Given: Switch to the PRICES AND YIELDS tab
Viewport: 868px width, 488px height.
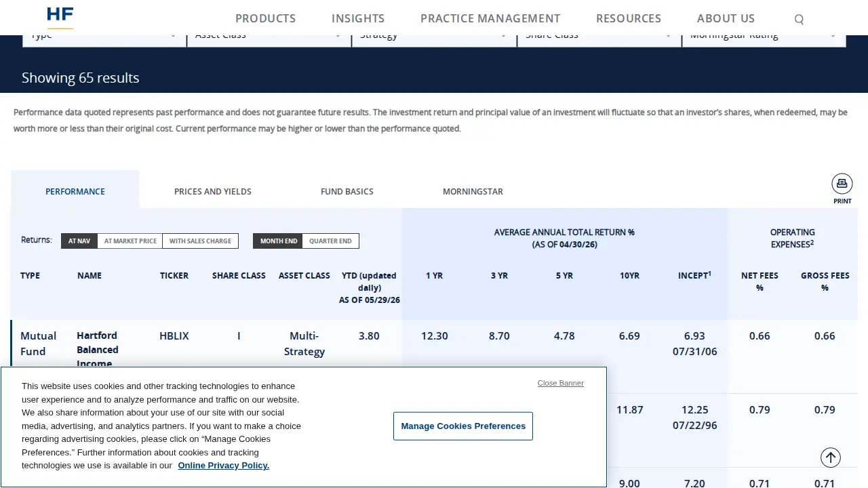Looking at the screenshot, I should coord(213,191).
